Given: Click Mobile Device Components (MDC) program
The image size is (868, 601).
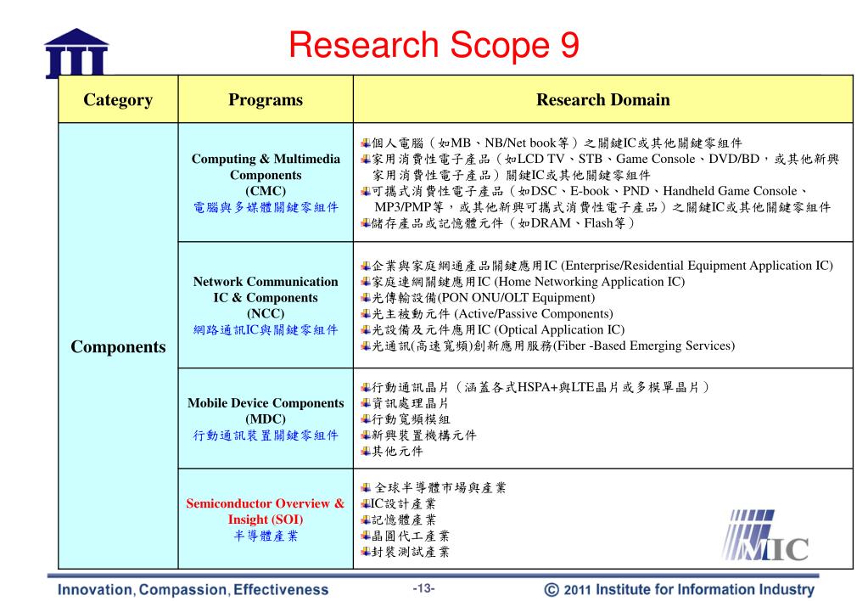Looking at the screenshot, I should click(266, 411).
